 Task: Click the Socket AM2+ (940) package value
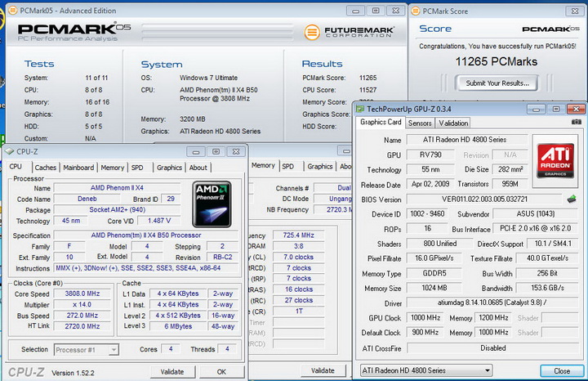(x=117, y=209)
